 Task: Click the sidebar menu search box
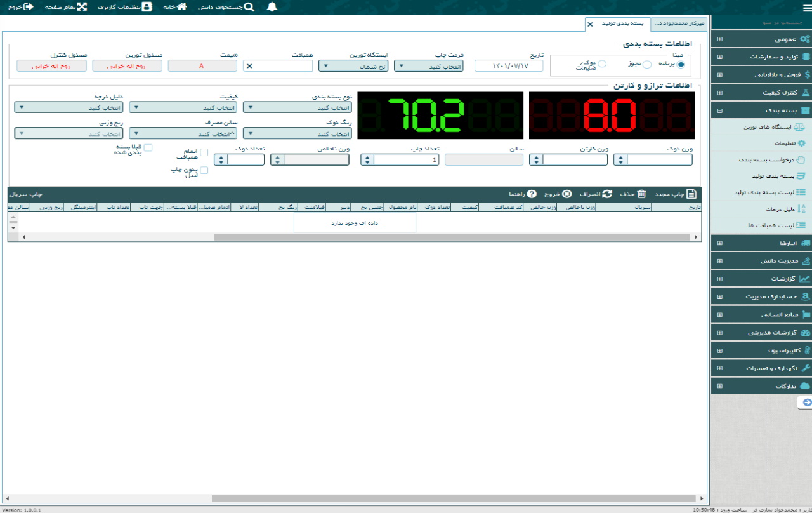pos(761,22)
